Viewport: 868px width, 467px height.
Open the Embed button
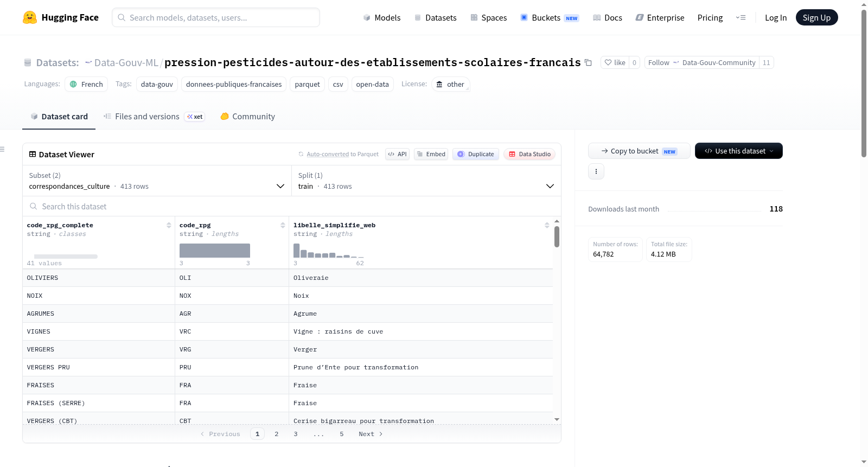point(431,154)
